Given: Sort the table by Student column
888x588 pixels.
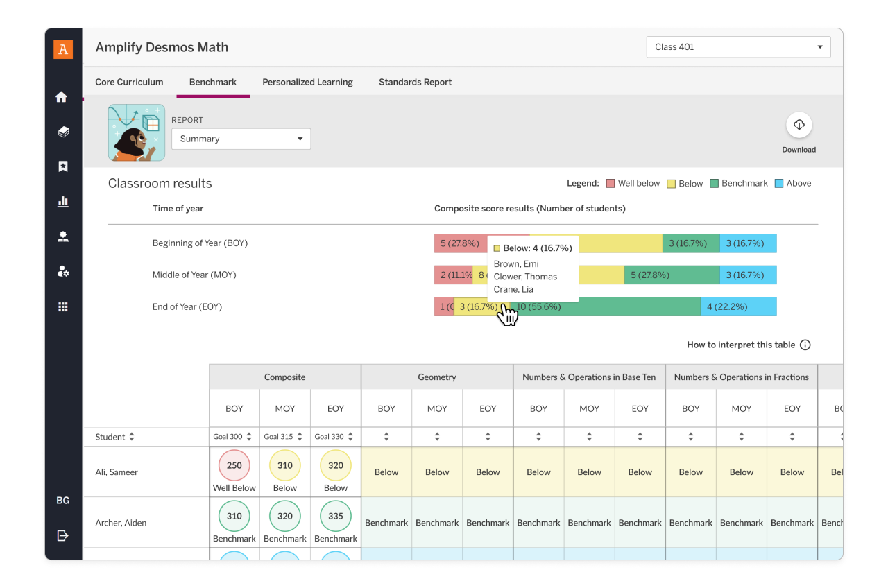Looking at the screenshot, I should click(132, 437).
